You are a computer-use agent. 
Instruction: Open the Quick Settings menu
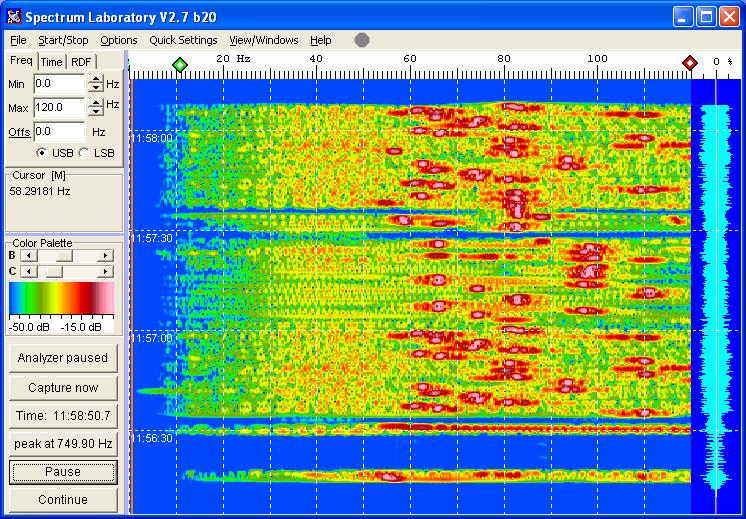click(x=183, y=40)
